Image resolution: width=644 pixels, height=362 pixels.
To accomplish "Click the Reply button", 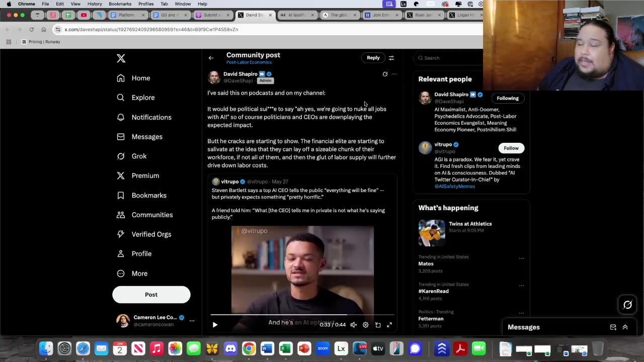I will 373,58.
